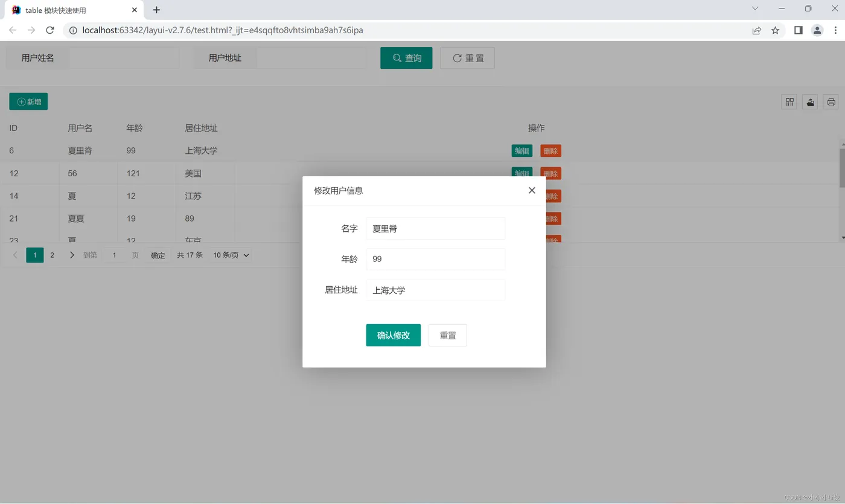Click the 居住地址 field in the dialog

click(435, 290)
